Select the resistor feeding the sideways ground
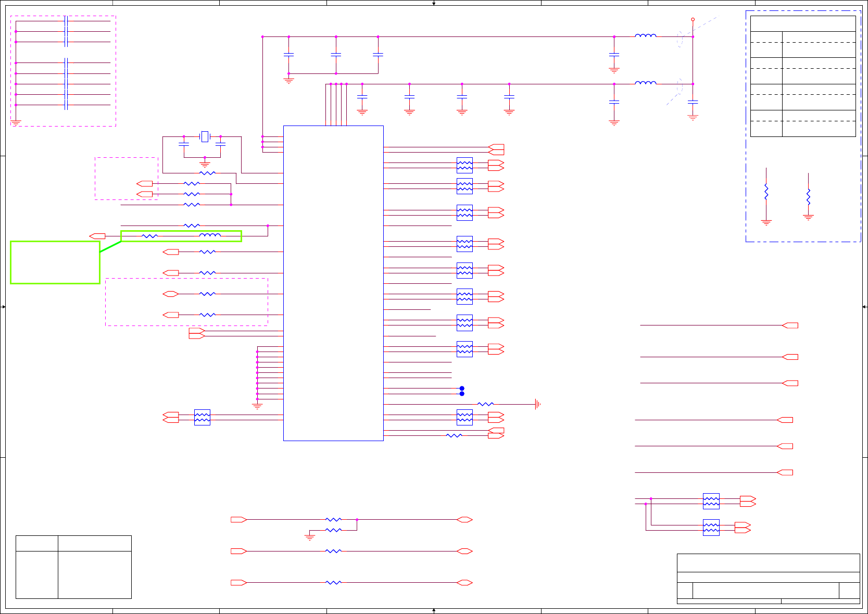 click(485, 404)
